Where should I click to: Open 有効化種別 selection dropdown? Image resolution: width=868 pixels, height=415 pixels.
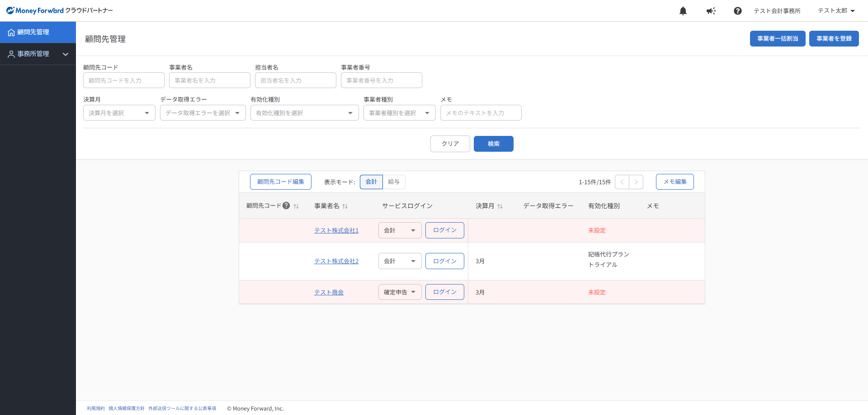coord(305,113)
